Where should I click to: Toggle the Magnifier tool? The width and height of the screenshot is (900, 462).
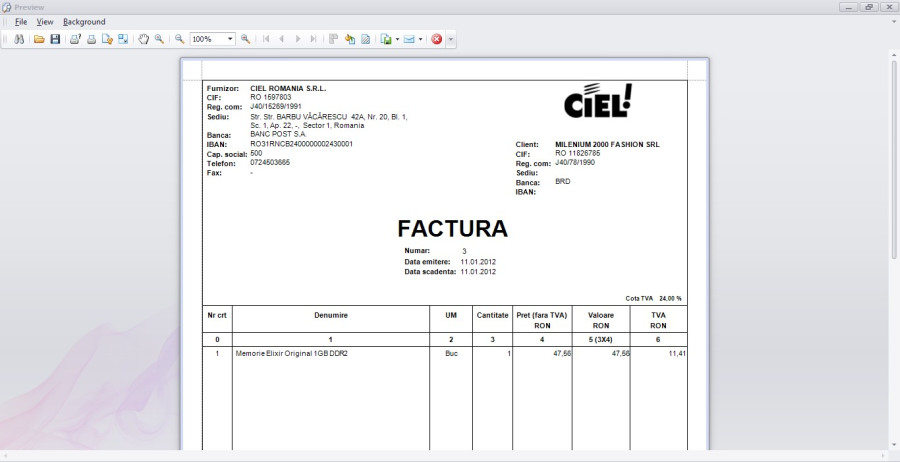[x=159, y=39]
